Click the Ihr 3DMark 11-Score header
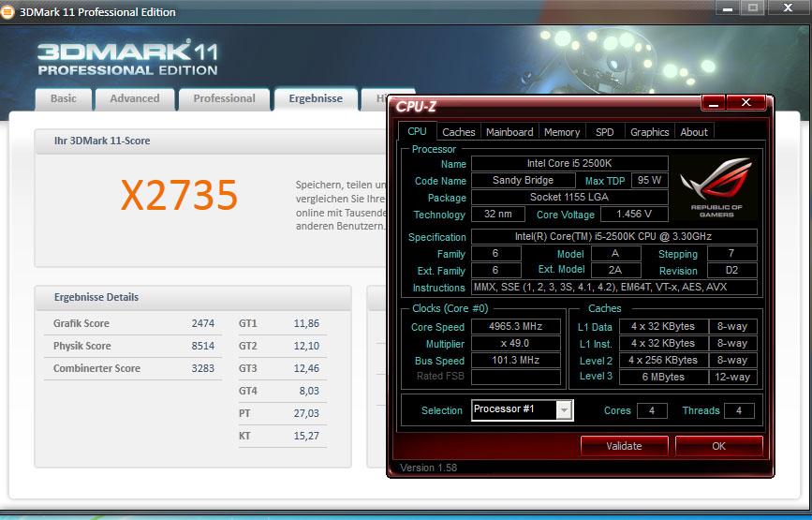 tap(102, 141)
